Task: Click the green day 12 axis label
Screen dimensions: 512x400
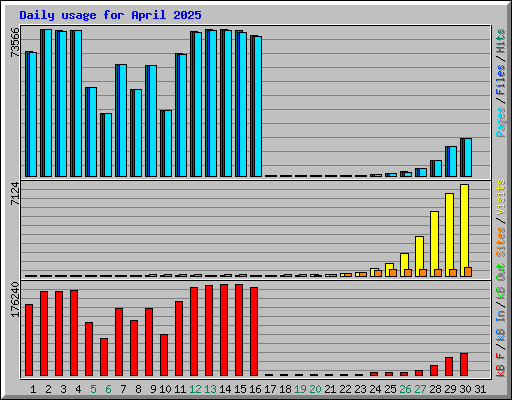Action: coord(195,389)
